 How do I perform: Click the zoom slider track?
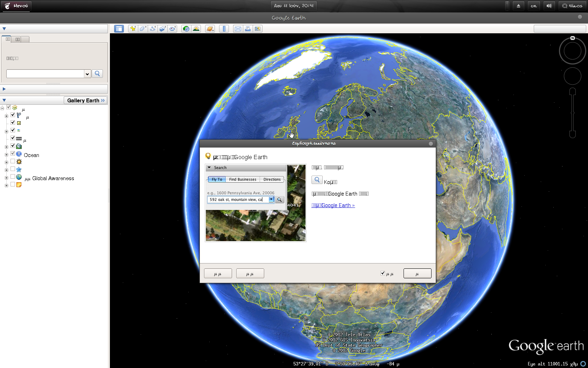point(573,113)
